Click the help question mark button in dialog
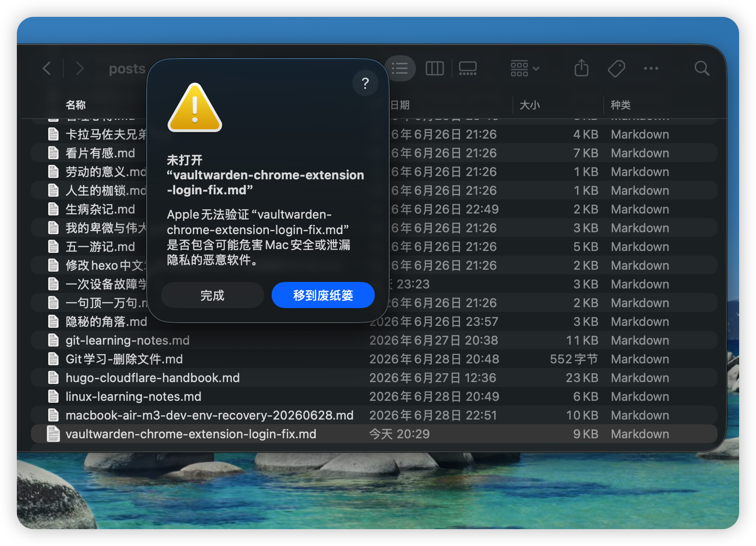 point(365,83)
